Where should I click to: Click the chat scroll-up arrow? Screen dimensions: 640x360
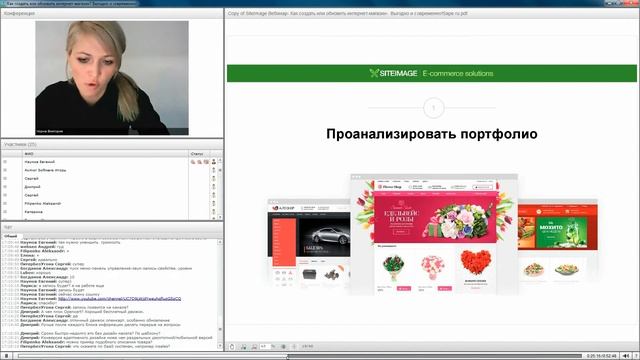point(220,242)
